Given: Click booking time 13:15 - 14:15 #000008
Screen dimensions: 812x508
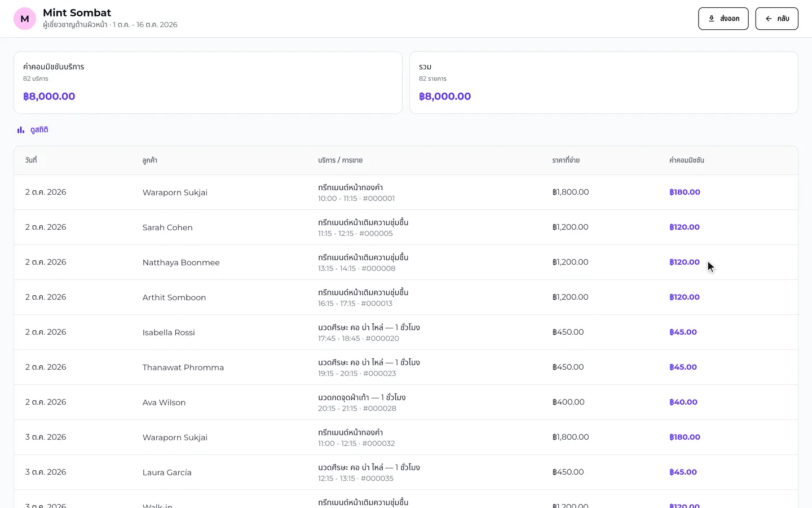Looking at the screenshot, I should click(357, 269).
